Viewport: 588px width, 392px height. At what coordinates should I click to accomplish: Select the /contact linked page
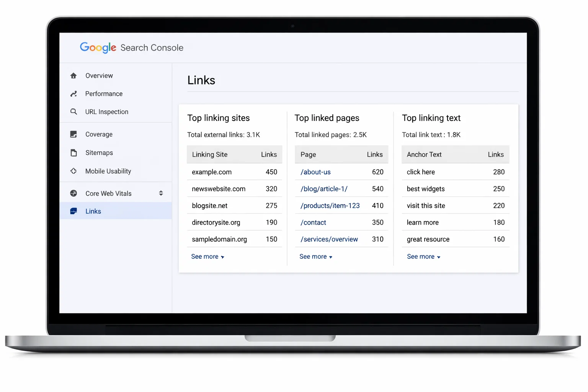point(313,222)
